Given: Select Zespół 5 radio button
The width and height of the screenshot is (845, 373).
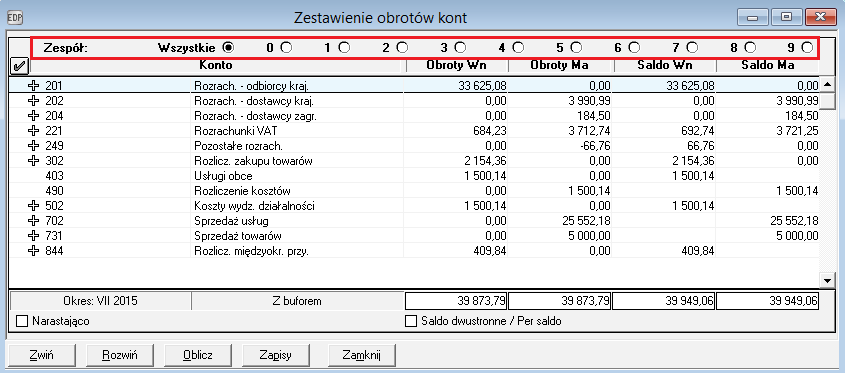Looking at the screenshot, I should coord(577,47).
